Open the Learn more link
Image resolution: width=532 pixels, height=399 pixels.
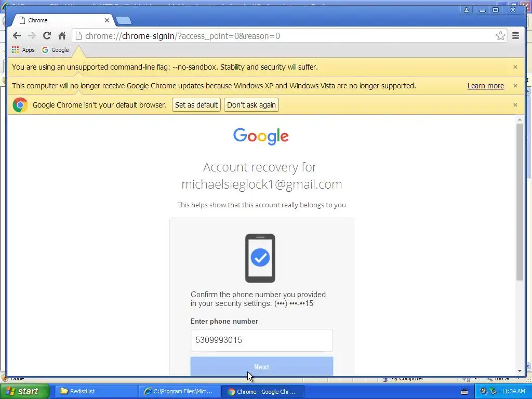[x=486, y=86]
